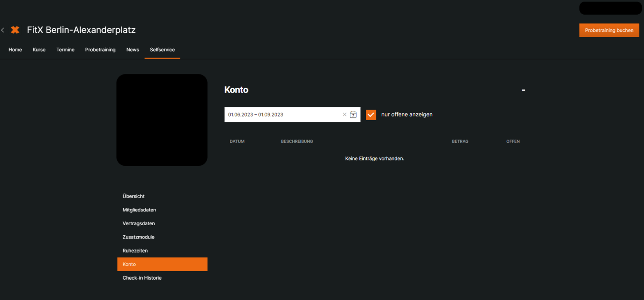Select the Selfservice tab

pyautogui.click(x=162, y=50)
